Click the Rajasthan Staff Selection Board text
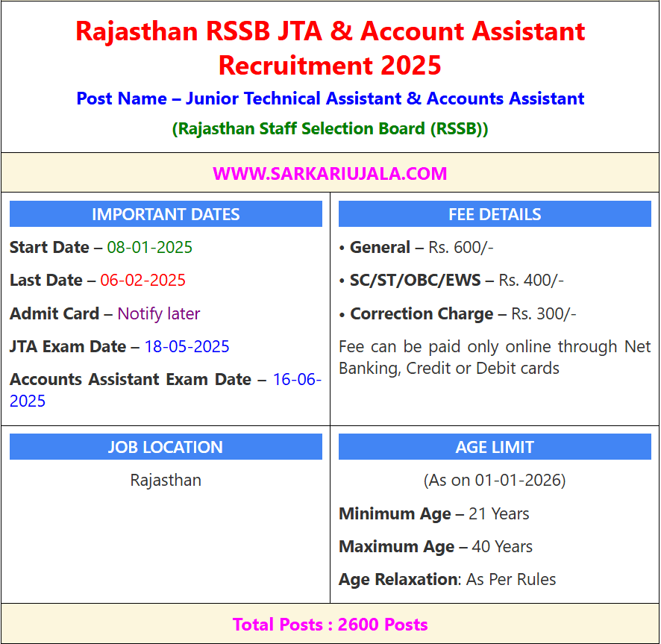Viewport: 661px width, 644px height. (330, 128)
